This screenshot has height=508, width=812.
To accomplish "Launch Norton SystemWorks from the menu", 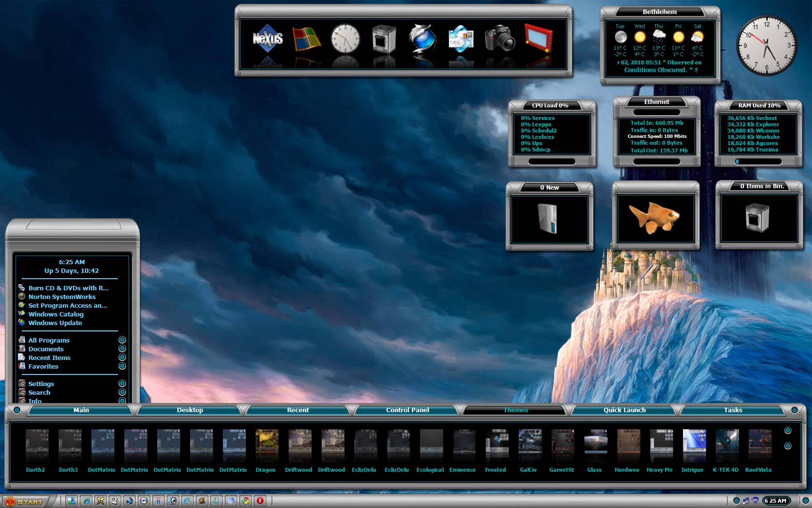I will (57, 297).
